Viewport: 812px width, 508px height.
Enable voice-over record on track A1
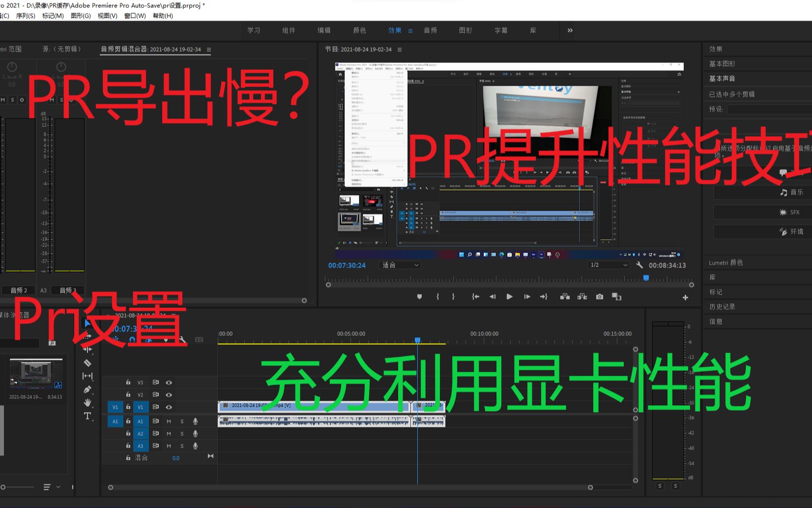point(195,421)
